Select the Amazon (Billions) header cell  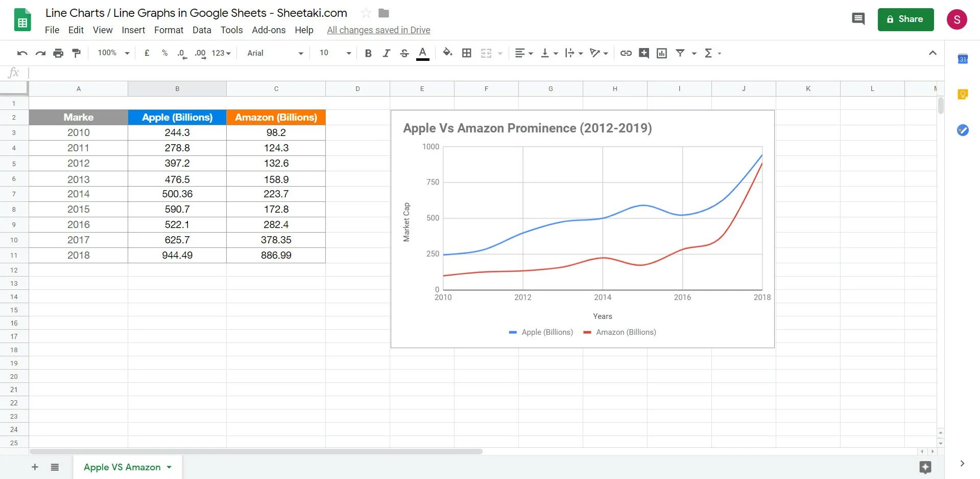[276, 117]
